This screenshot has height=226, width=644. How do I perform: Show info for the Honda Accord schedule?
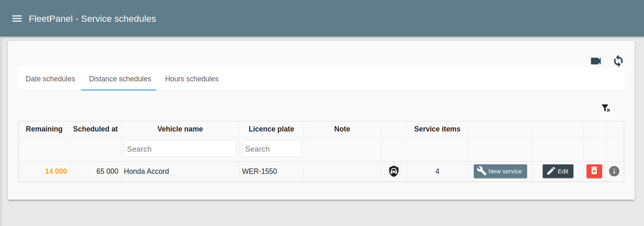pos(614,171)
